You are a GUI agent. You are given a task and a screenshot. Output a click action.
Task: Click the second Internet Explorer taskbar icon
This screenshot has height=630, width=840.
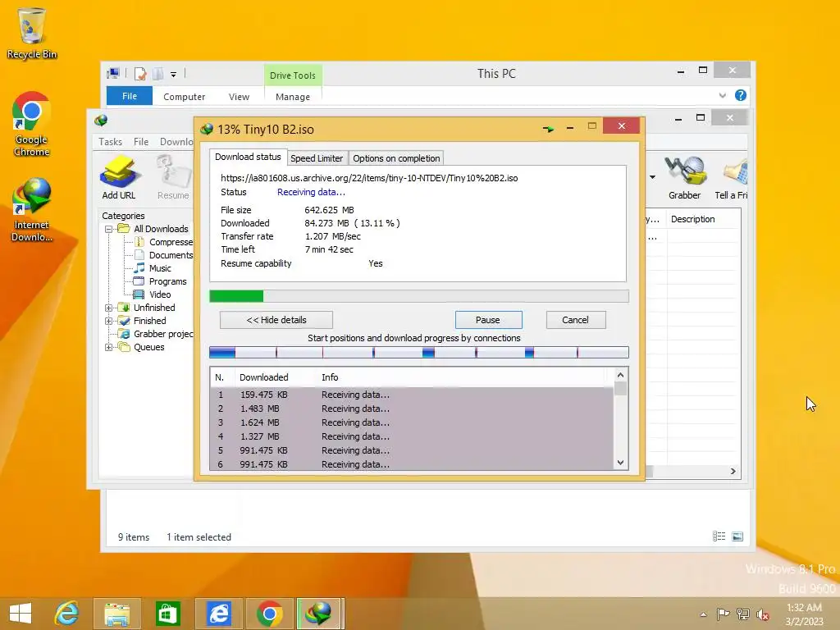click(218, 614)
